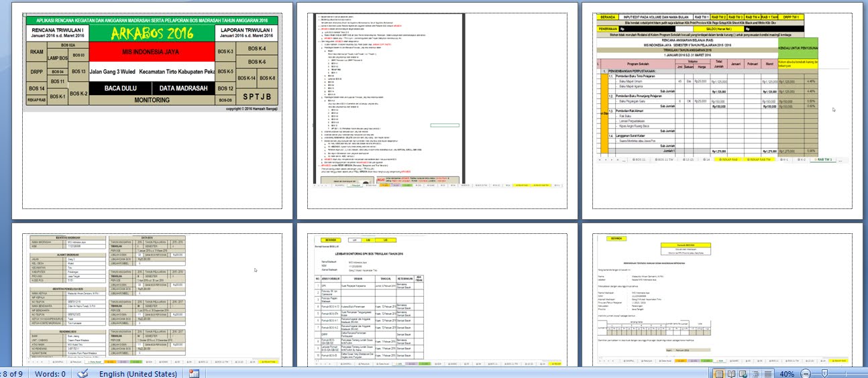Image resolution: width=868 pixels, height=378 pixels.
Task: Switch to Draft view
Action: tap(768, 374)
